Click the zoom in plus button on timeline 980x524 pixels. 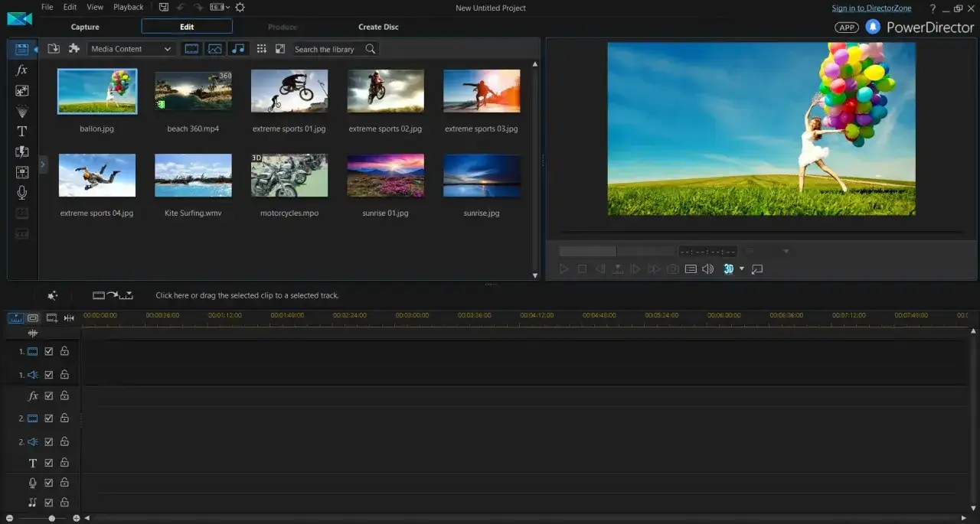click(x=77, y=519)
